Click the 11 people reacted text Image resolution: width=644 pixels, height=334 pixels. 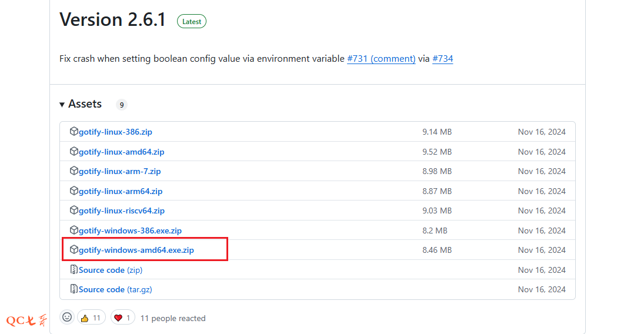coord(173,318)
